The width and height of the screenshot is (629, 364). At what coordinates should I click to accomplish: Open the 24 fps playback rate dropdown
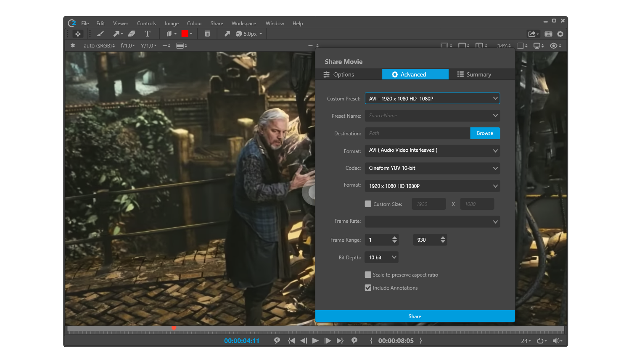coord(526,341)
